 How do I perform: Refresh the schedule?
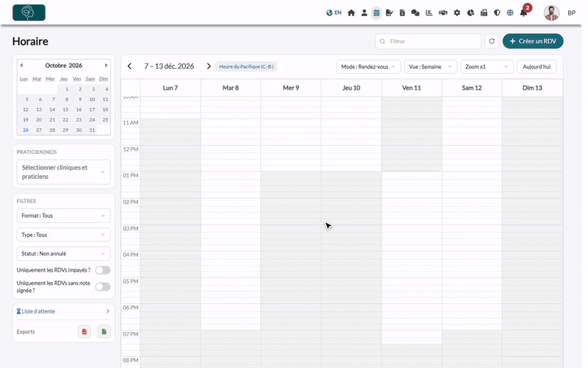point(492,41)
